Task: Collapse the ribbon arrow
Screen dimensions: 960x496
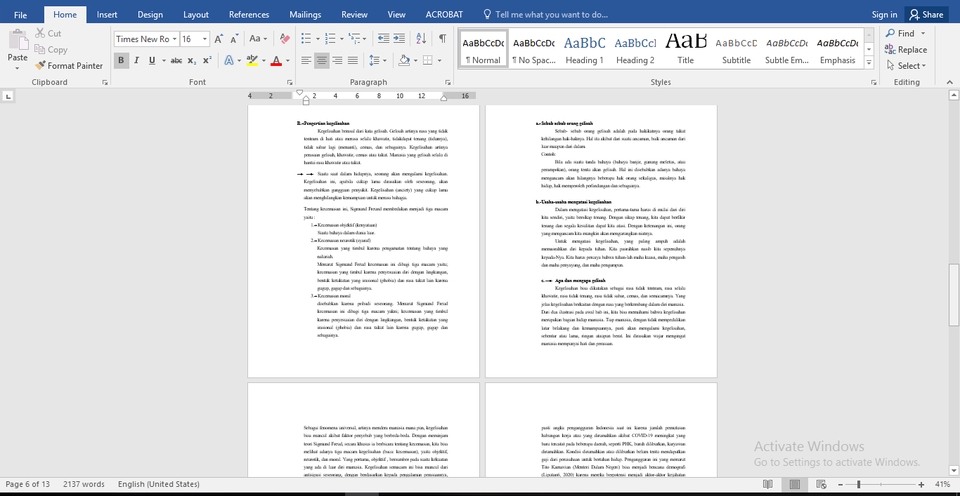Action: click(950, 82)
